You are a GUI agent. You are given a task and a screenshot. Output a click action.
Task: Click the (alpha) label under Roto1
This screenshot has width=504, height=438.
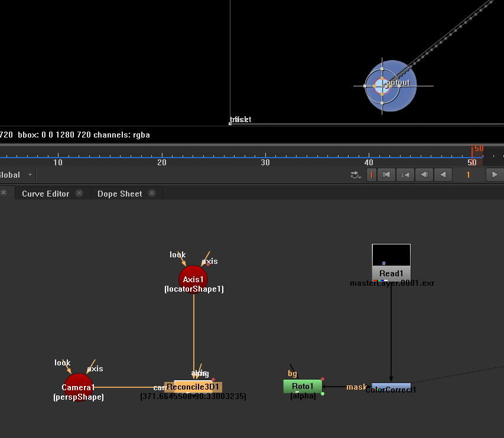303,396
